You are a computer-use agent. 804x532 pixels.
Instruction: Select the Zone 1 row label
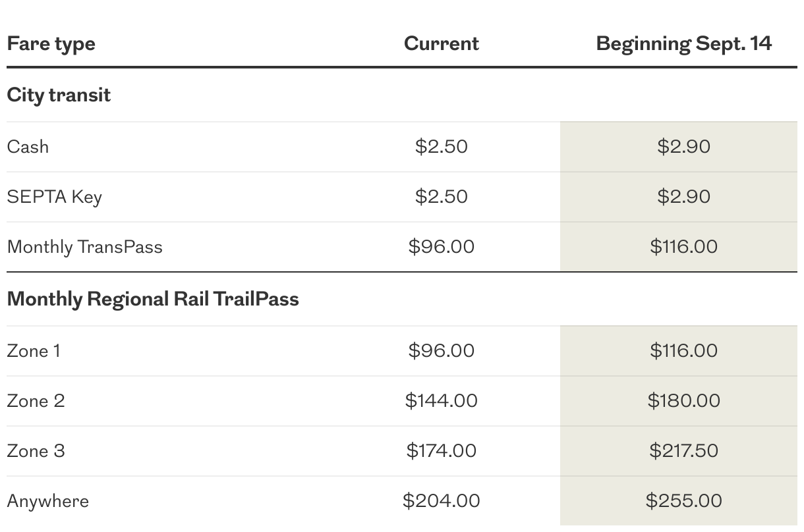pos(33,351)
